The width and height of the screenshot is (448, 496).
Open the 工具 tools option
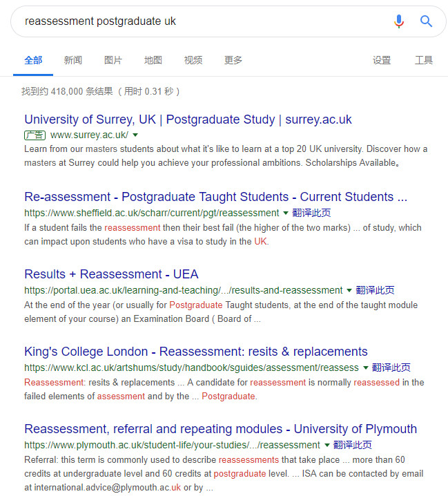pos(424,60)
